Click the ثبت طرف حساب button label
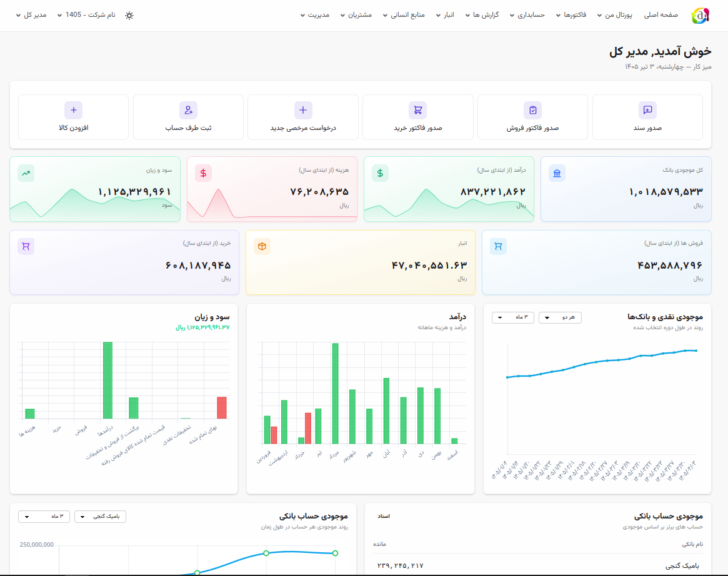The image size is (728, 576). pyautogui.click(x=188, y=128)
